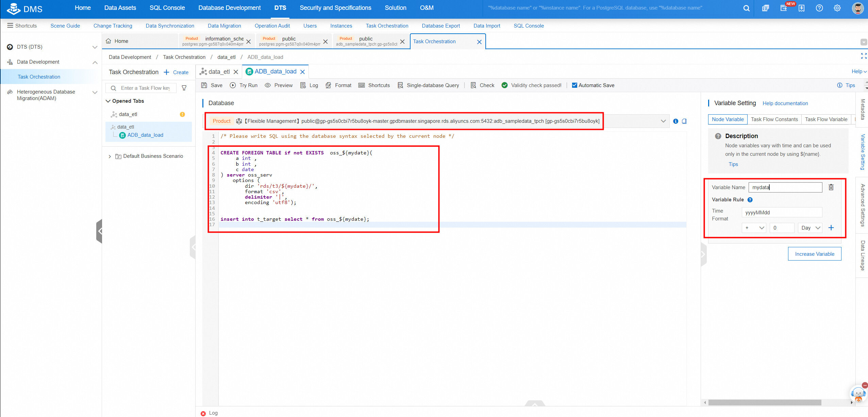The image size is (868, 417).
Task: Open the Preview eye icon
Action: [x=268, y=85]
